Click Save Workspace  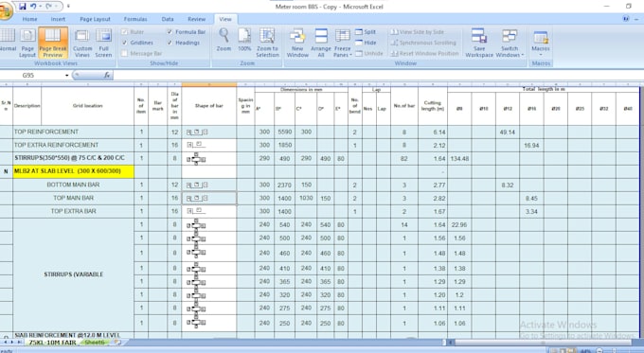(x=479, y=43)
